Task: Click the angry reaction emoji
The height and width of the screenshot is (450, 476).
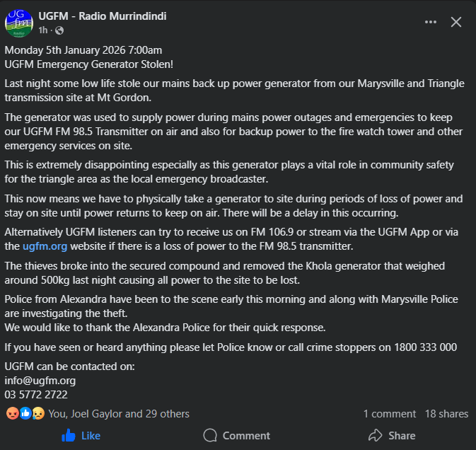Action: (12, 413)
